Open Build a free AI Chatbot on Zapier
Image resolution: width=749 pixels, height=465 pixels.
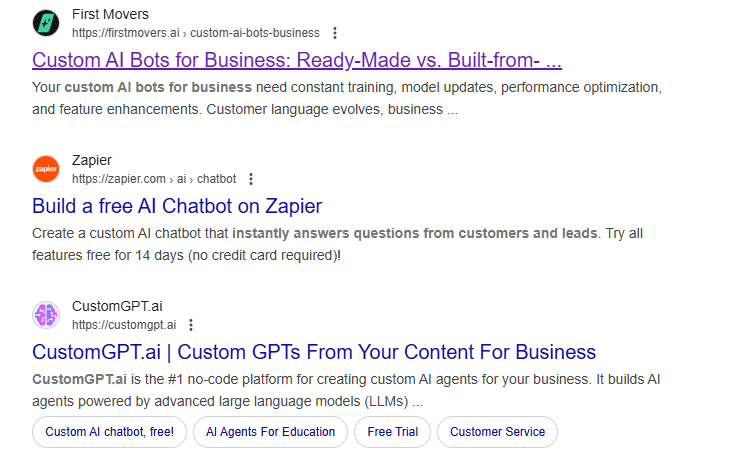(x=177, y=206)
